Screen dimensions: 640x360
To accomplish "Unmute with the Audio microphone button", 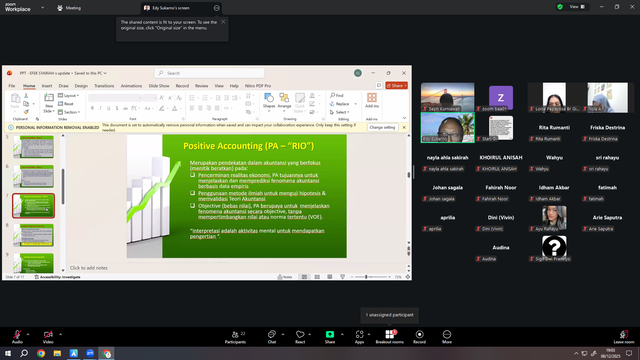I will click(x=17, y=337).
